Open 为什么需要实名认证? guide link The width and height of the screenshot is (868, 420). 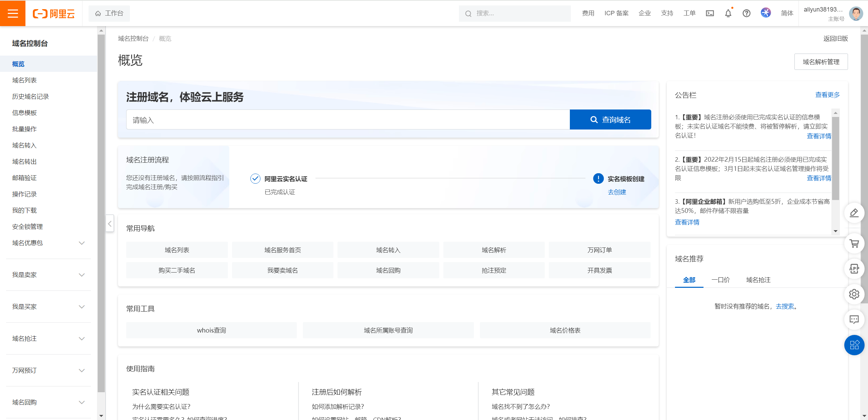pos(161,407)
